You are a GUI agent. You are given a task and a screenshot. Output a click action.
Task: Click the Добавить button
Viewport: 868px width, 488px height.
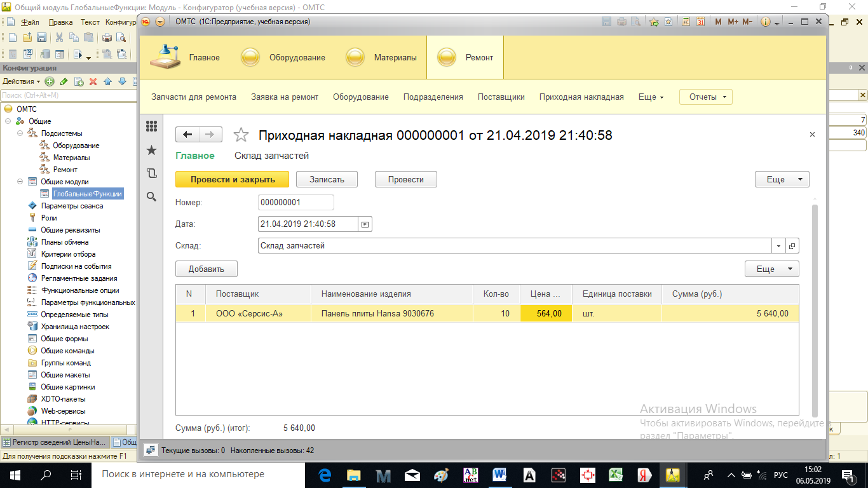tap(207, 269)
